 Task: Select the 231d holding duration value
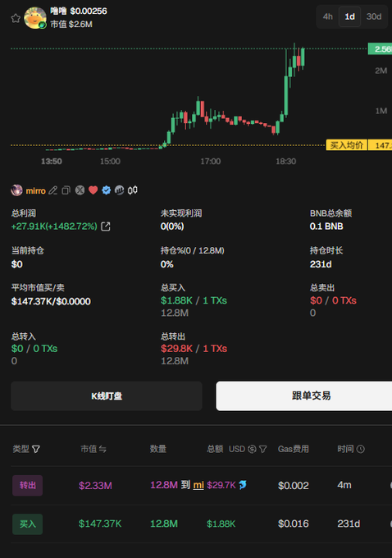coord(321,264)
